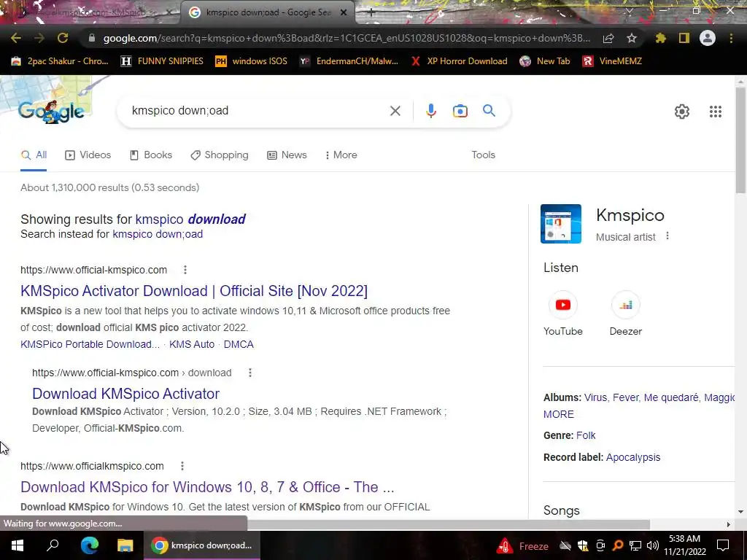Open the Folk genre link
The height and width of the screenshot is (560, 747).
coord(586,436)
